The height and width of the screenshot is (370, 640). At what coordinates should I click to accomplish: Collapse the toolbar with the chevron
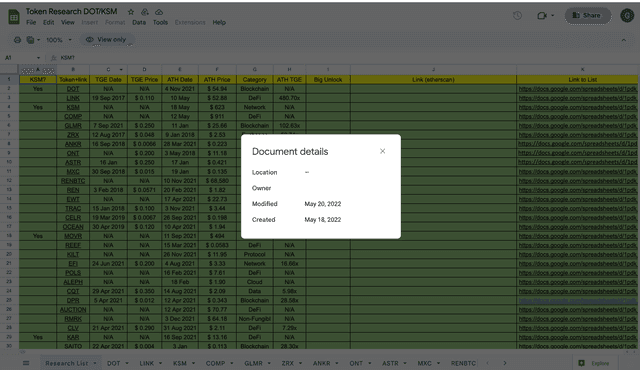[x=624, y=40]
